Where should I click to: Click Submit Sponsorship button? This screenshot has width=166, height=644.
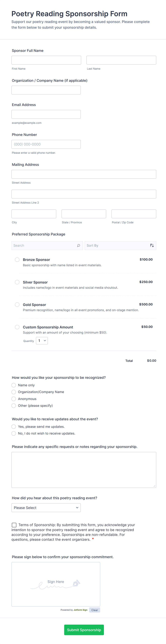(x=84, y=630)
